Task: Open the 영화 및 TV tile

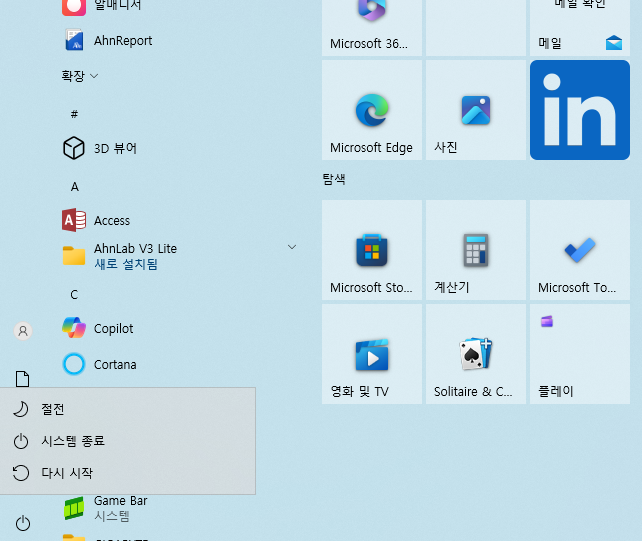Action: (x=372, y=354)
